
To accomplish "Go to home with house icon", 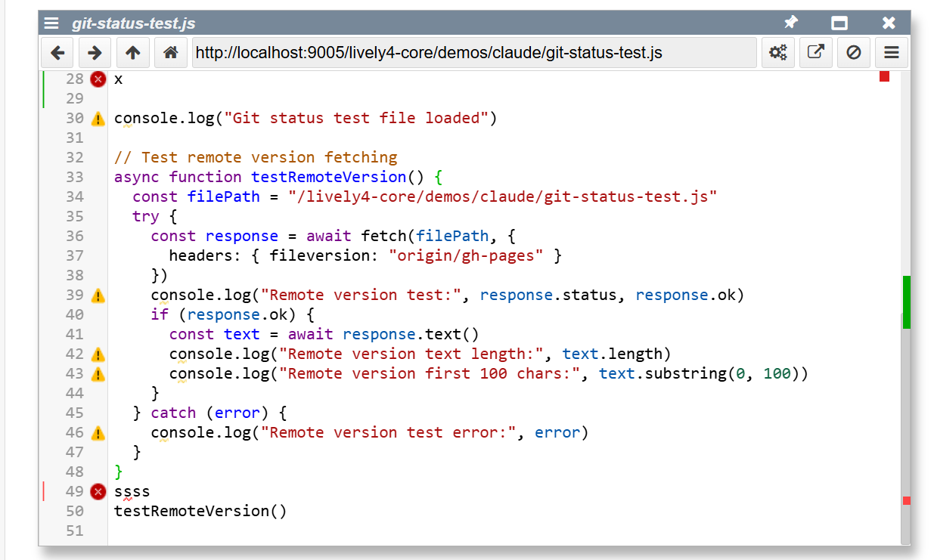I will tap(171, 53).
